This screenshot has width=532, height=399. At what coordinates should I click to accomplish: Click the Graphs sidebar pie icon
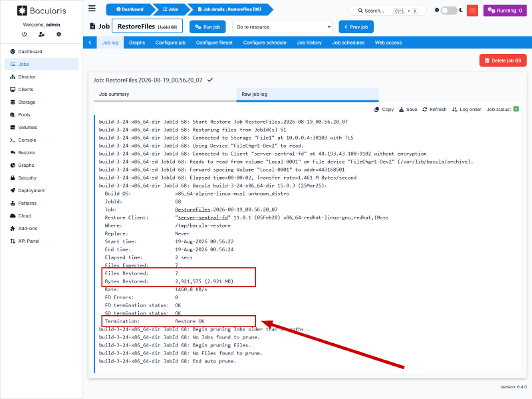point(13,165)
